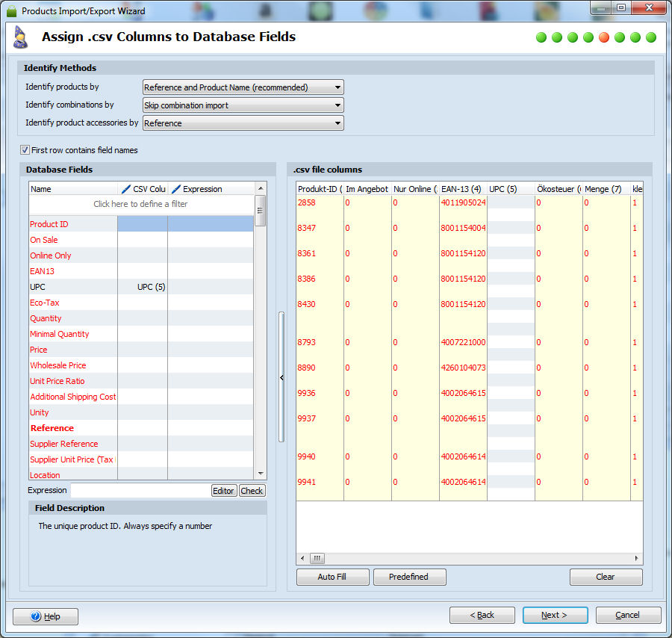Uncheck First row contains field names

point(25,150)
